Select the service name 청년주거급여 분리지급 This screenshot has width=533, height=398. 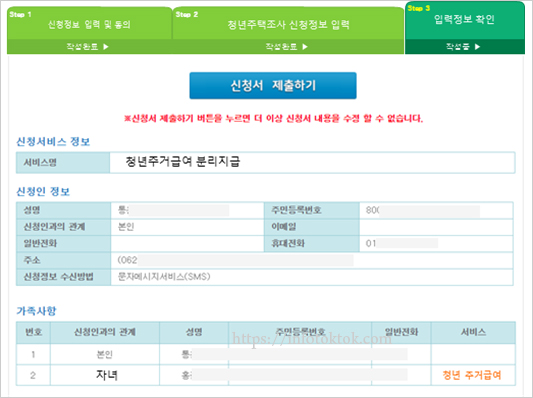pos(183,161)
